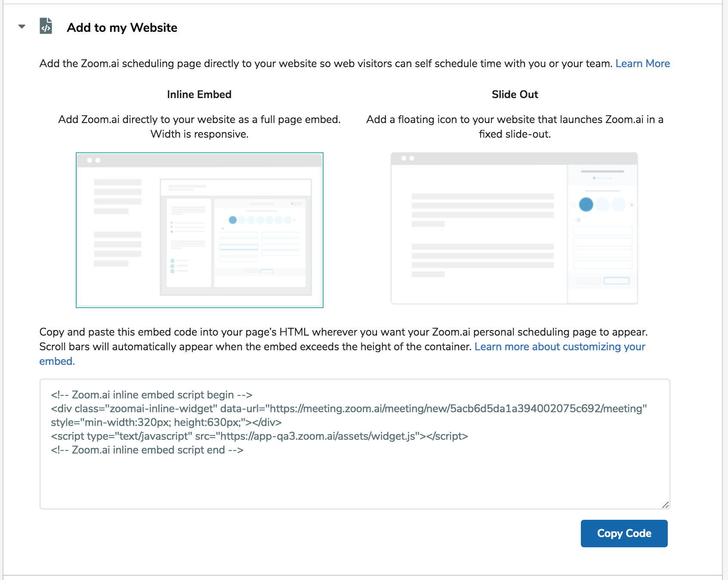Click the div data-url line in embed code
The height and width of the screenshot is (580, 728).
[x=349, y=409]
